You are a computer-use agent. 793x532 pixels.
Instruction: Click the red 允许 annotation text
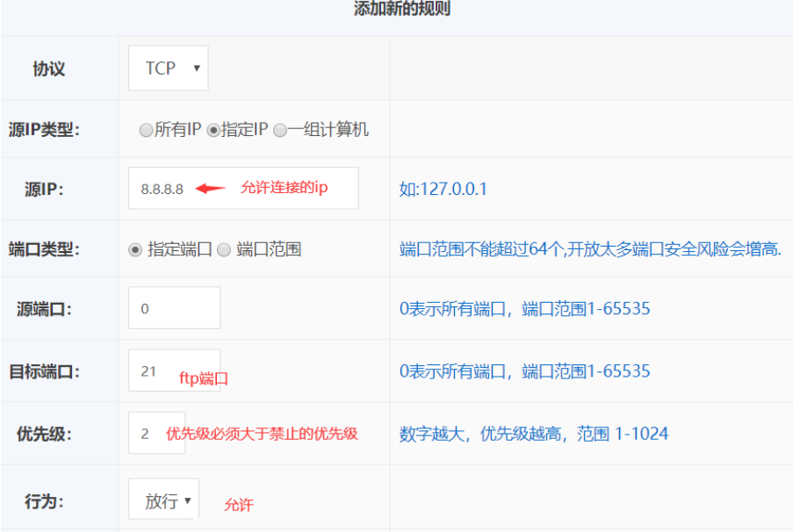(x=239, y=505)
